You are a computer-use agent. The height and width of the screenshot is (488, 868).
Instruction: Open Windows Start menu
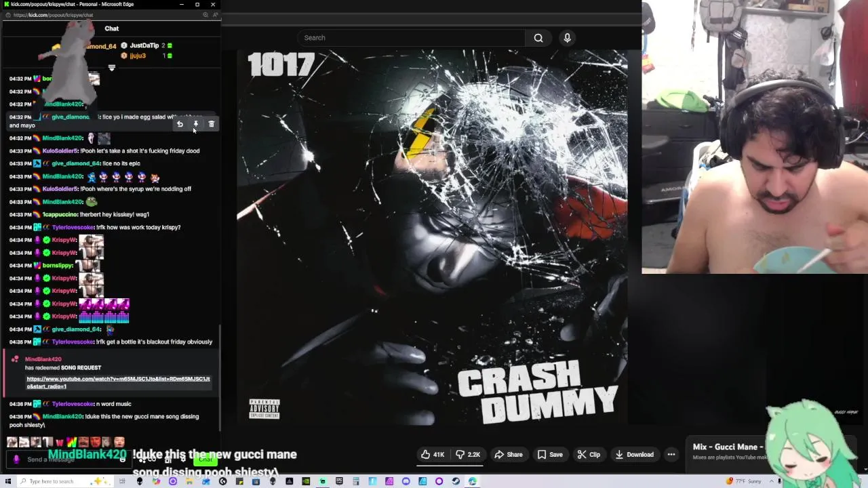(x=8, y=481)
